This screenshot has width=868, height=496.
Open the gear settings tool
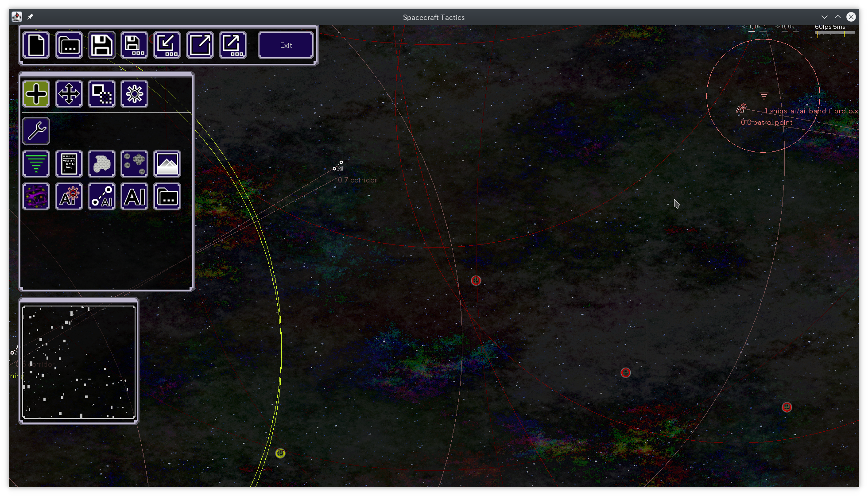point(135,94)
